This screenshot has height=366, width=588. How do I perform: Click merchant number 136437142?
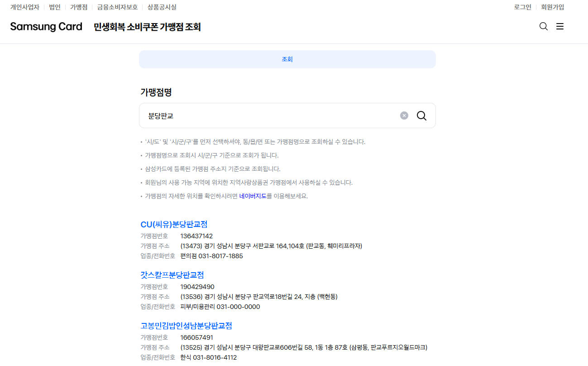coord(196,236)
